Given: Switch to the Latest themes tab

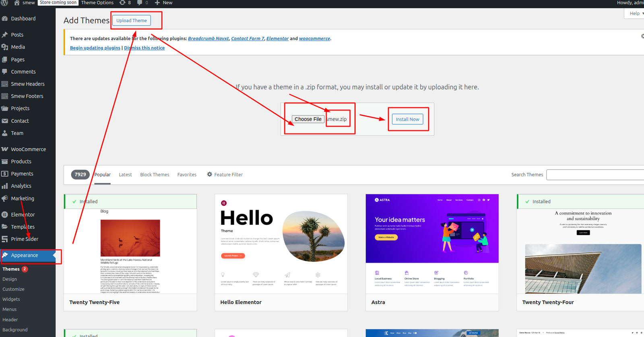Looking at the screenshot, I should tap(125, 175).
